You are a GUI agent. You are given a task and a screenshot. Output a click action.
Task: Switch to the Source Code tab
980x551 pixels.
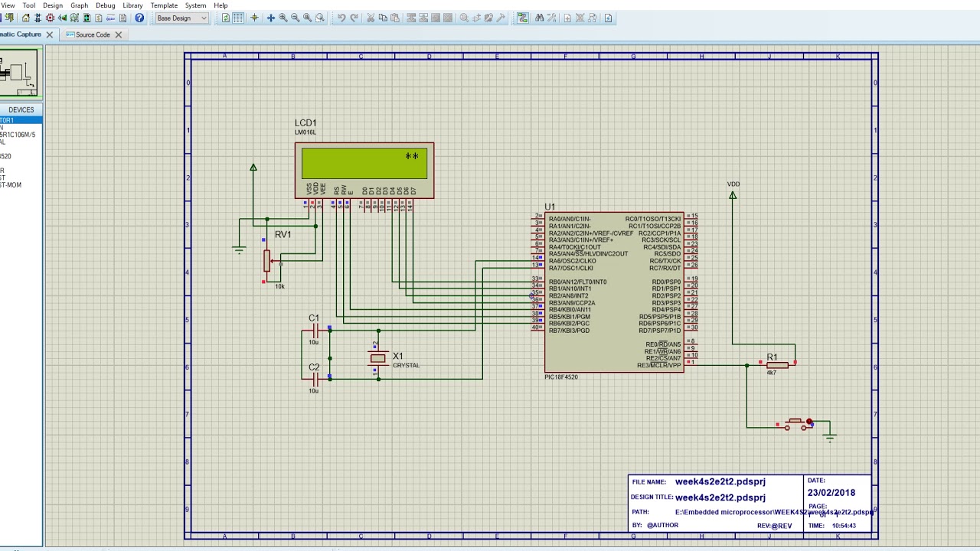(x=93, y=34)
